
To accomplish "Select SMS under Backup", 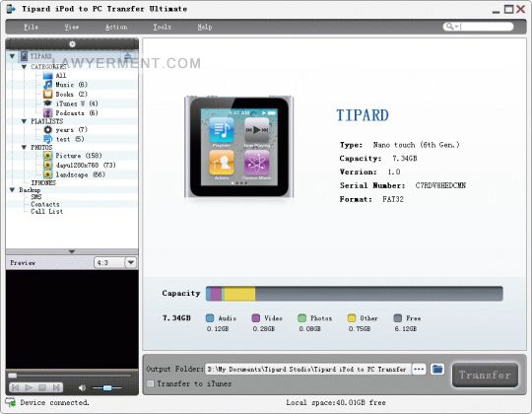I will tap(36, 197).
